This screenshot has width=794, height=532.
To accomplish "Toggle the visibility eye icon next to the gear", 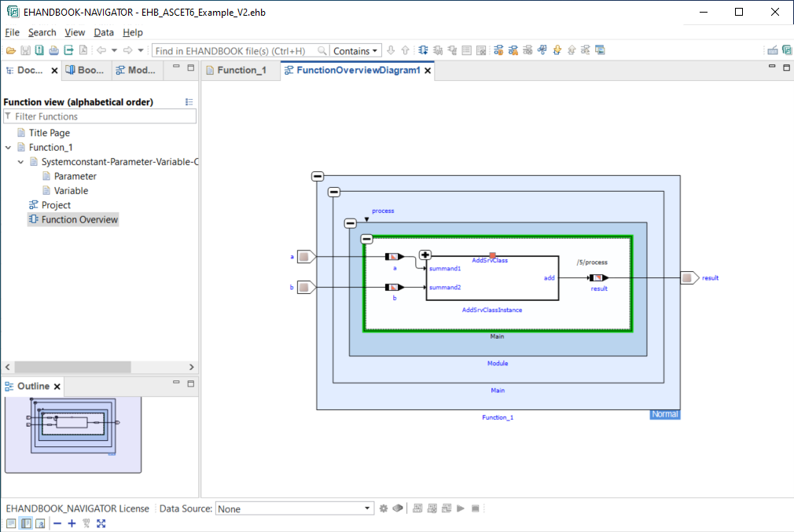I will 399,508.
